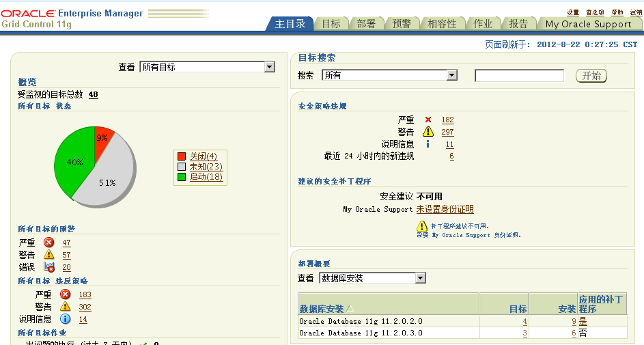Viewport: 644px width, 345px height.
Task: Open install count 6 for 11.2.0.3.0
Action: (574, 333)
